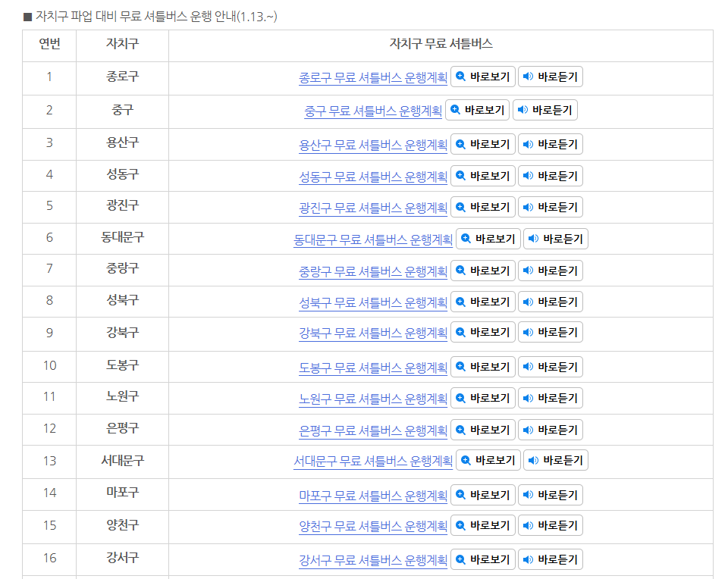Click speaker icon in 서대문구 바로듣기 button

[x=533, y=460]
